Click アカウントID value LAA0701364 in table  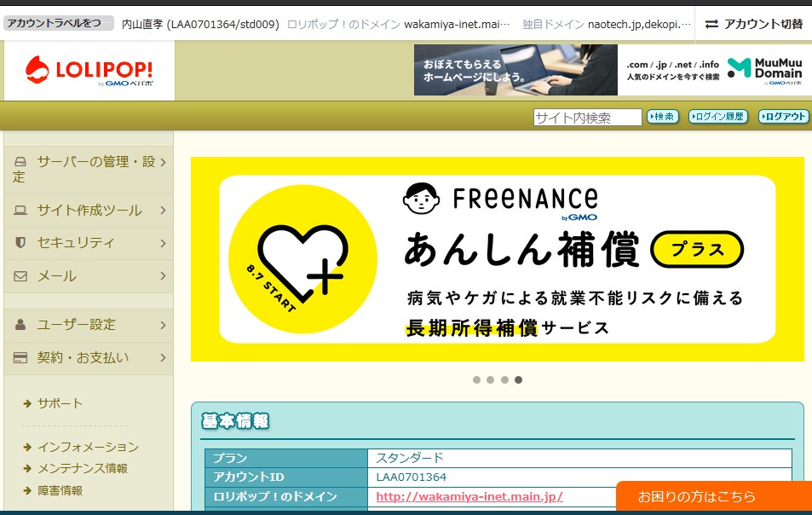[x=412, y=477]
